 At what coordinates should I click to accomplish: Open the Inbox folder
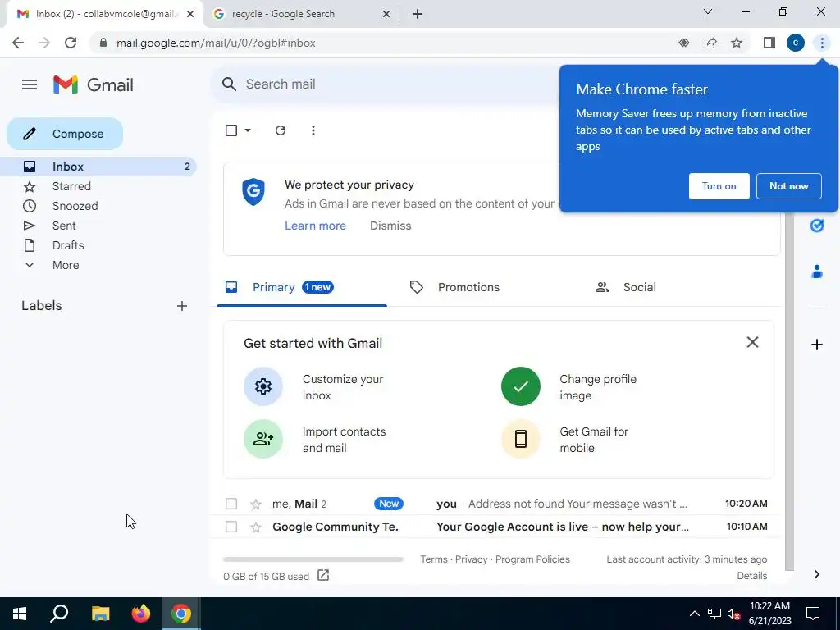click(98, 167)
